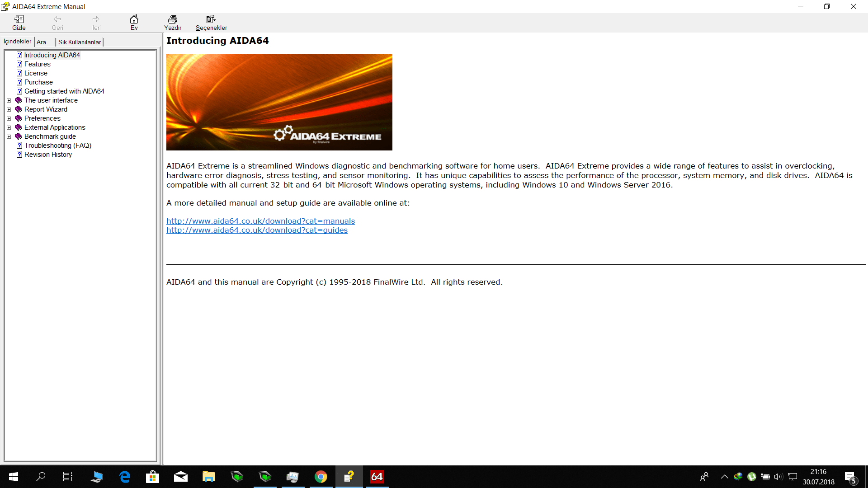The height and width of the screenshot is (488, 868).
Task: Click the Ev (Home) toolbar icon
Action: click(x=134, y=22)
